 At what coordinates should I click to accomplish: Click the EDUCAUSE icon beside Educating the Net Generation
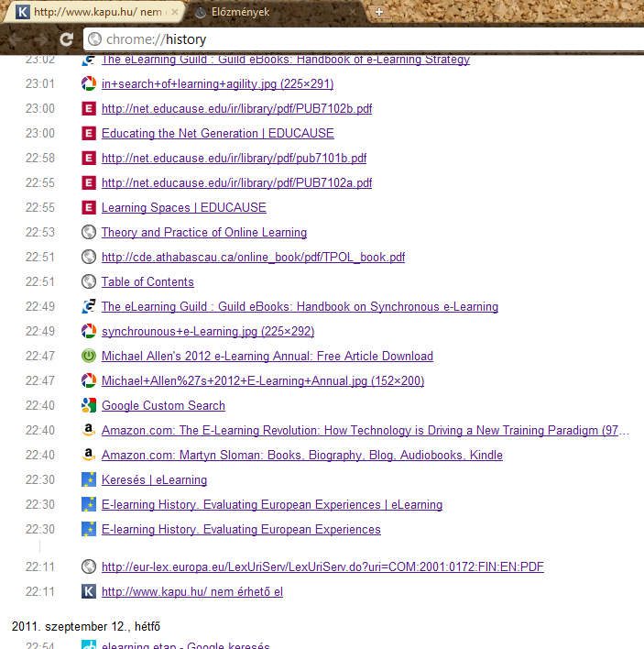(89, 133)
